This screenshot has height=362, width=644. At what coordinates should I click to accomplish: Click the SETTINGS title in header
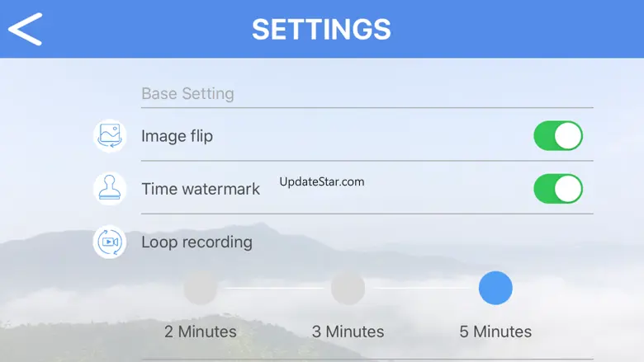321,30
